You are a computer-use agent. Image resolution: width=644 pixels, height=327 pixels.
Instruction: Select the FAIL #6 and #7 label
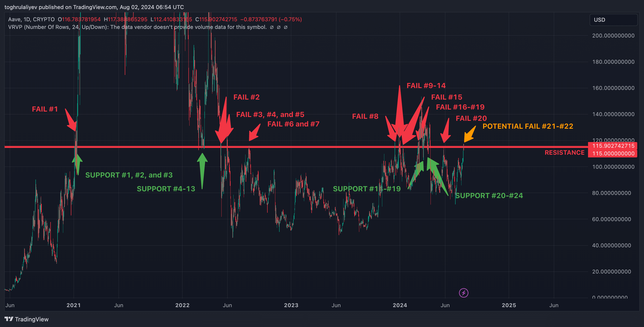tap(294, 124)
